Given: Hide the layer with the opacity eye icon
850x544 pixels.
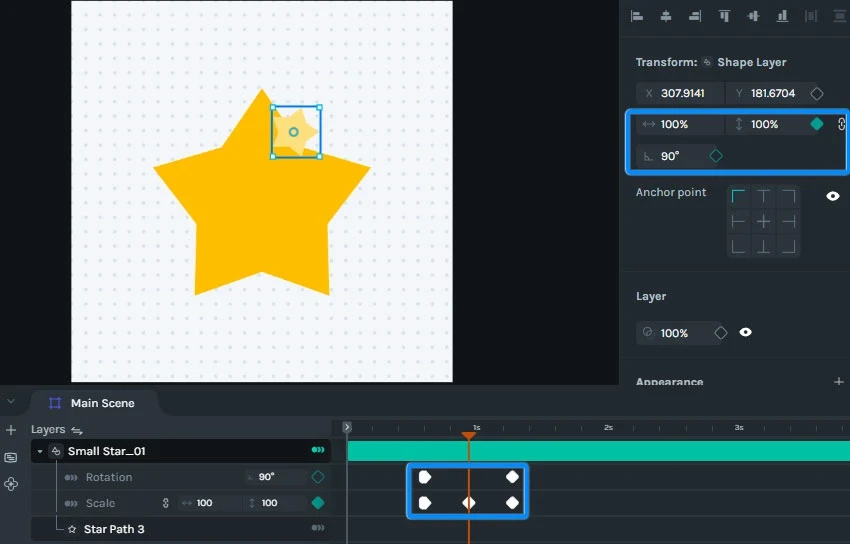Looking at the screenshot, I should pyautogui.click(x=746, y=332).
